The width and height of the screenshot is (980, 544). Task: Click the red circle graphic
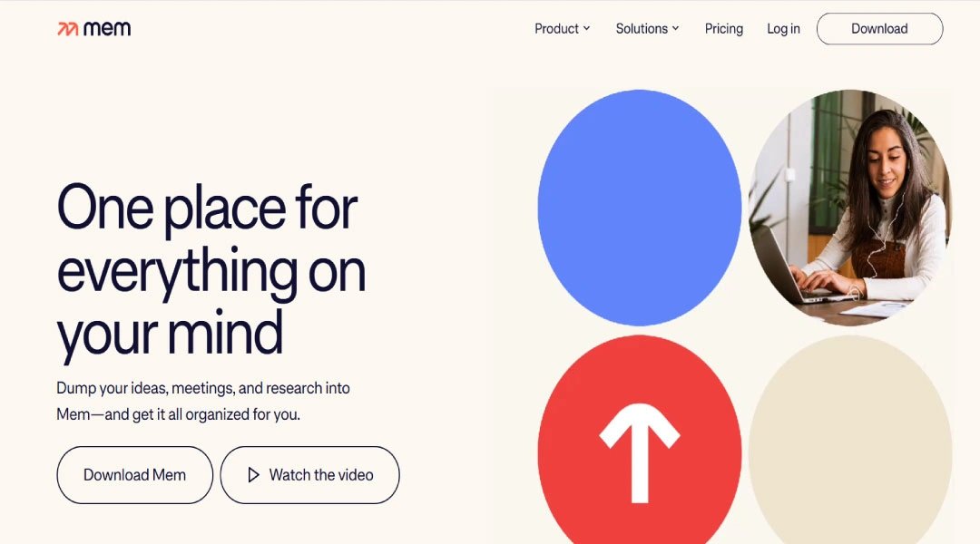coord(640,440)
